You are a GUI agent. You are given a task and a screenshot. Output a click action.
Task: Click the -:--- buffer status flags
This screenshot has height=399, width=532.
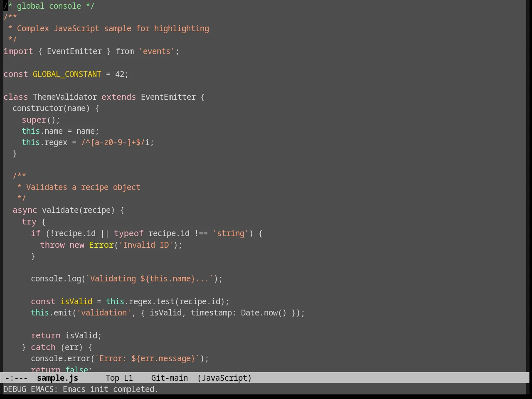point(16,378)
